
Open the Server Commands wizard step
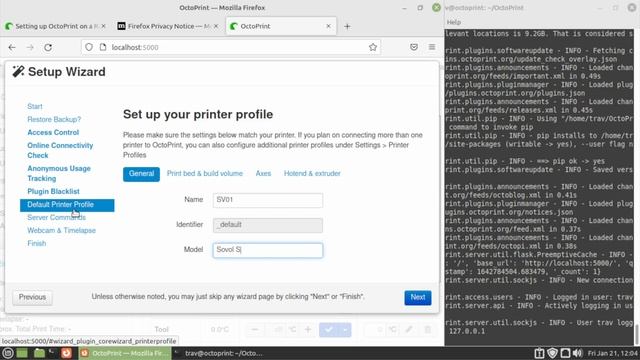click(x=56, y=218)
